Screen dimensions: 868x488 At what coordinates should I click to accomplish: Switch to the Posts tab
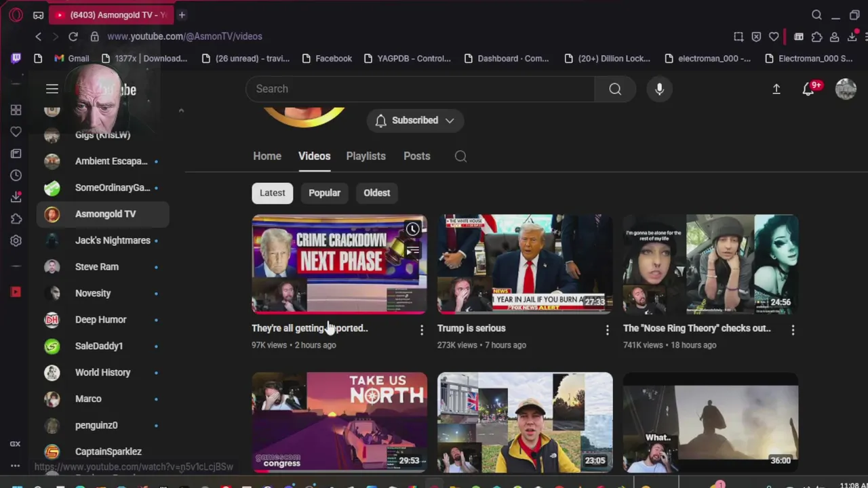pos(416,156)
